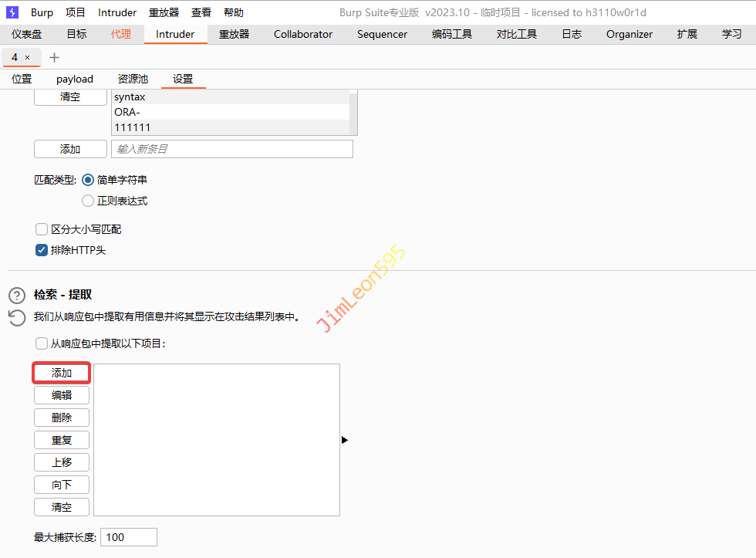Click the Burp Suite lightning logo icon
Image resolution: width=756 pixels, height=558 pixels.
click(12, 12)
